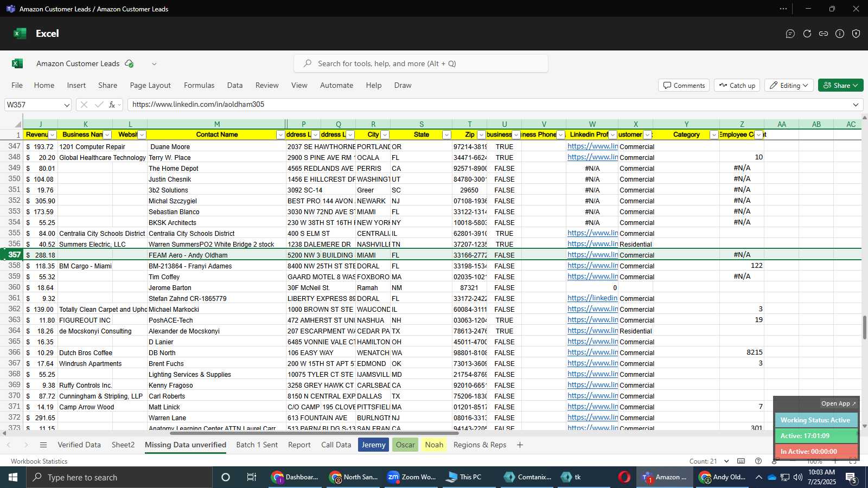
Task: Open City column filter dropdown
Action: click(x=385, y=135)
